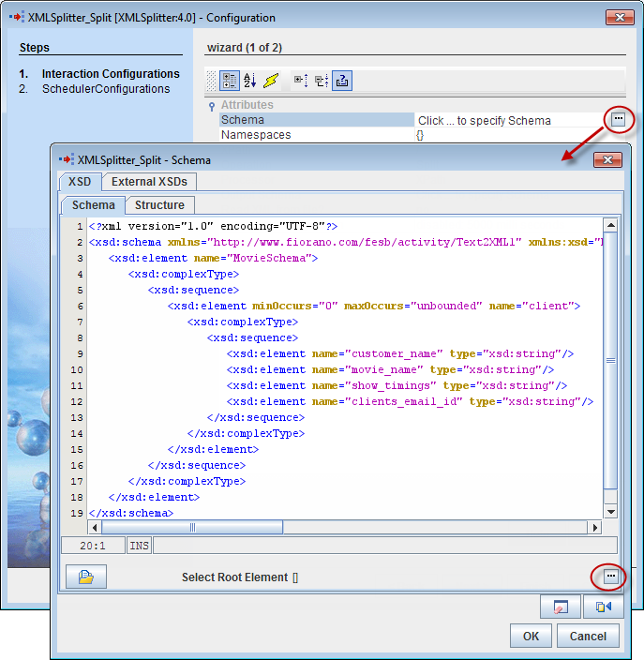Expand all property nodes icon
This screenshot has width=644, height=660.
(x=301, y=80)
